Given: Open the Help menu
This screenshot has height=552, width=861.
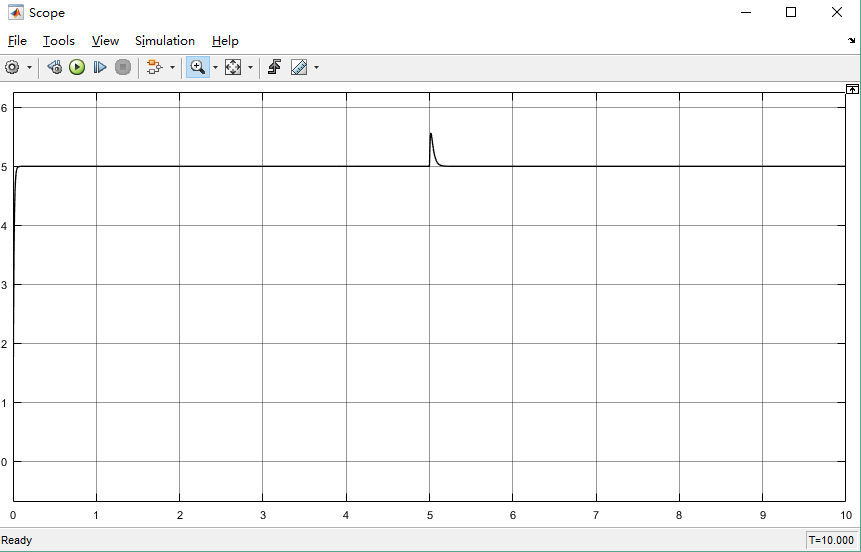Looking at the screenshot, I should [225, 41].
